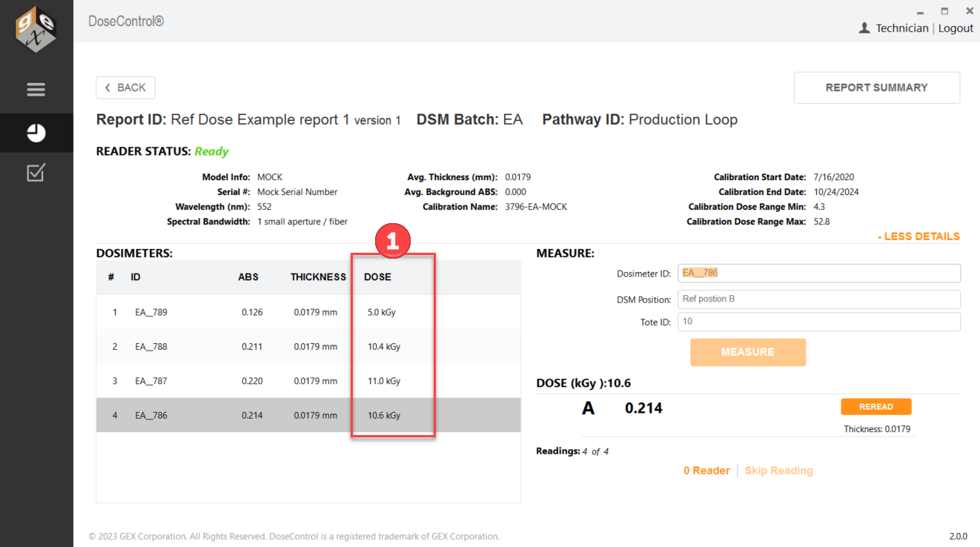
Task: Click the DOSE column header
Action: point(377,277)
